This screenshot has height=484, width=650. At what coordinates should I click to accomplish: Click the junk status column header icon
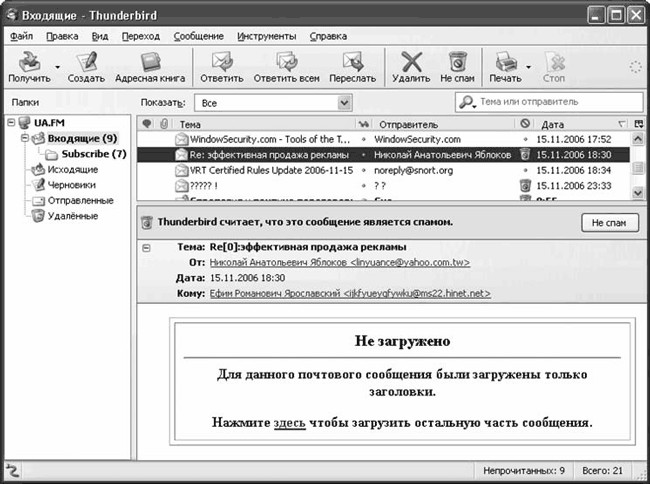(525, 123)
